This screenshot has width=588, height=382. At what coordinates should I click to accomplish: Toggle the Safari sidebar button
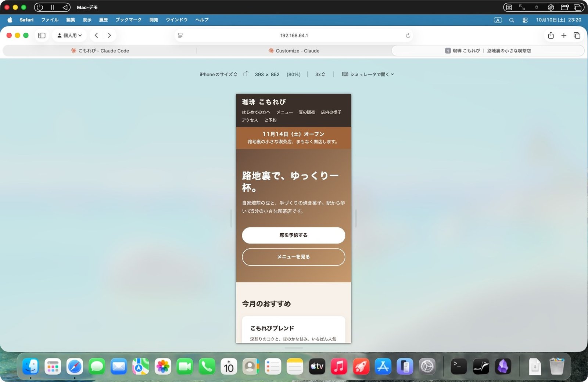pyautogui.click(x=42, y=36)
